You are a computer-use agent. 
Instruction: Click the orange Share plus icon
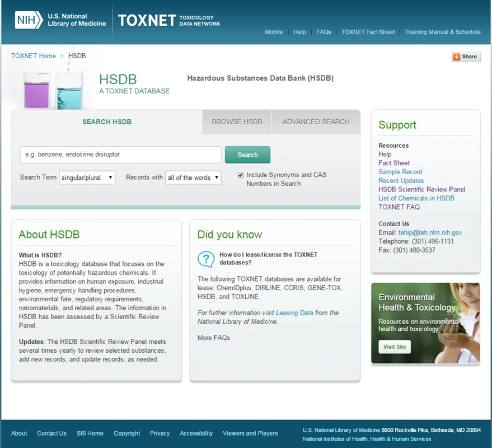[457, 57]
